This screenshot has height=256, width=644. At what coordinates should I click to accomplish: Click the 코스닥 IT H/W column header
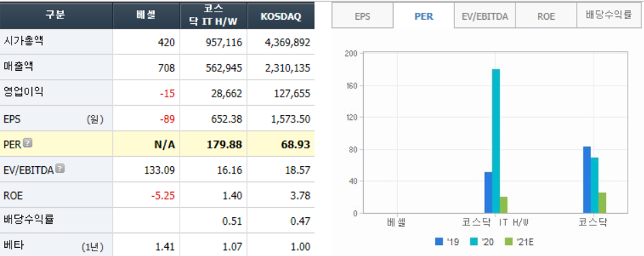(x=214, y=15)
